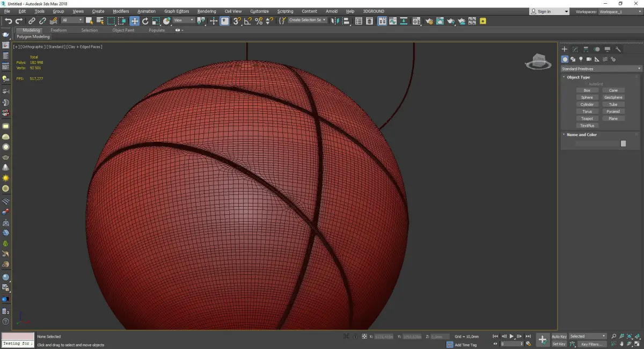Activate the Select and Scale tool
Image resolution: width=644 pixels, height=349 pixels.
pos(156,21)
